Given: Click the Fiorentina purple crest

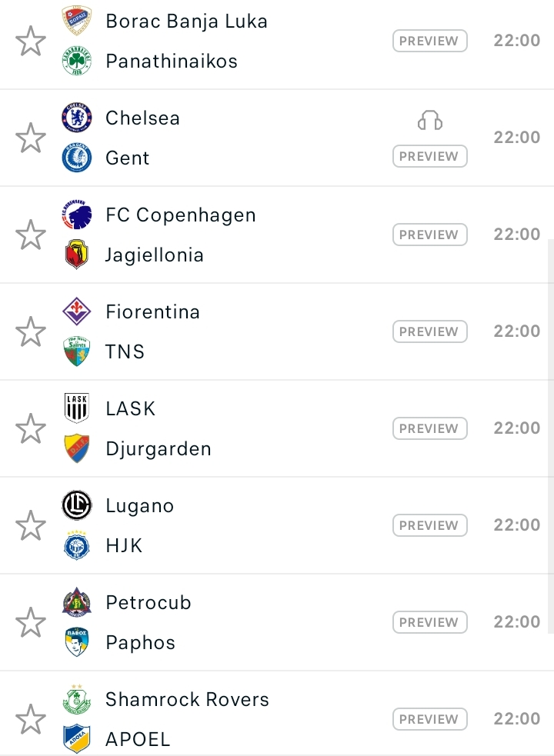Looking at the screenshot, I should [x=77, y=311].
